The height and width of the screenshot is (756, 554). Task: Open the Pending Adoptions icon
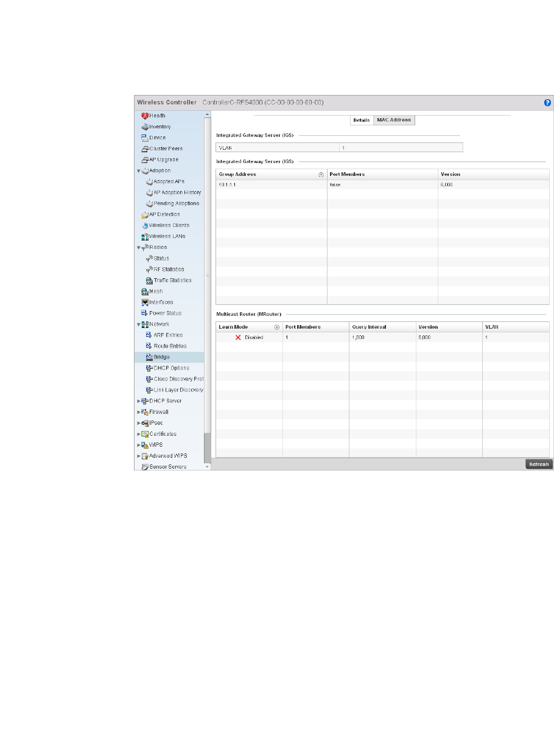149,203
